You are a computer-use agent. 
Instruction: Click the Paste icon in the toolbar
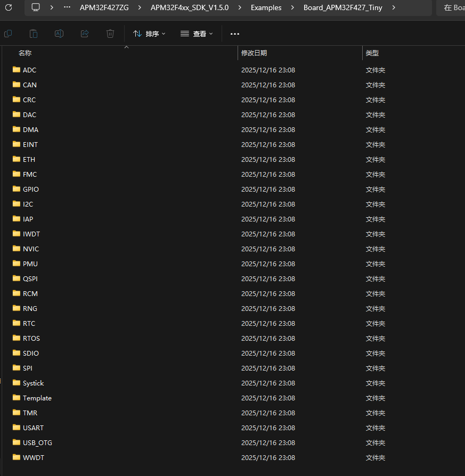tap(34, 34)
